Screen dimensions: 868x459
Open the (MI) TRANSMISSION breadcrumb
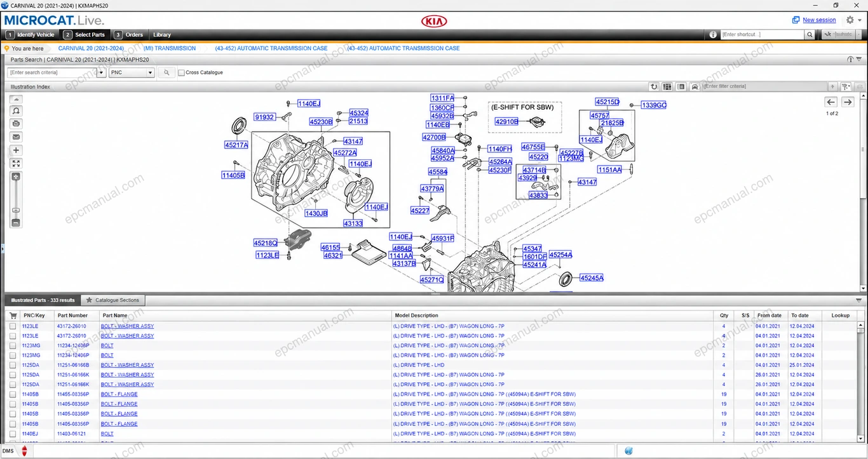(170, 48)
